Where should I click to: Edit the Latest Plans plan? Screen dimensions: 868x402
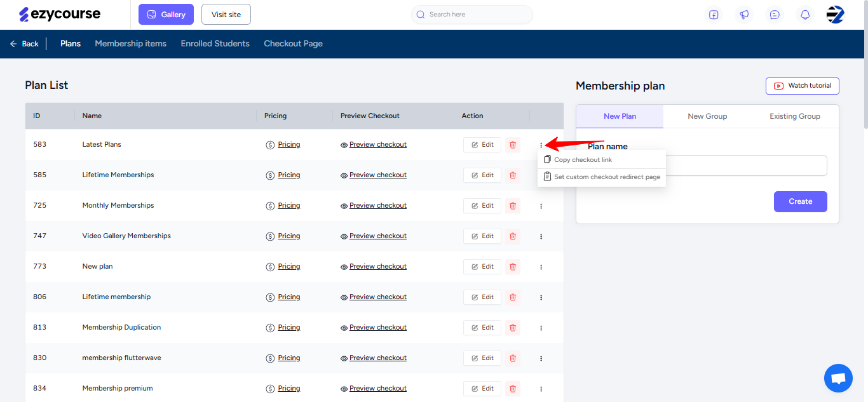tap(482, 145)
